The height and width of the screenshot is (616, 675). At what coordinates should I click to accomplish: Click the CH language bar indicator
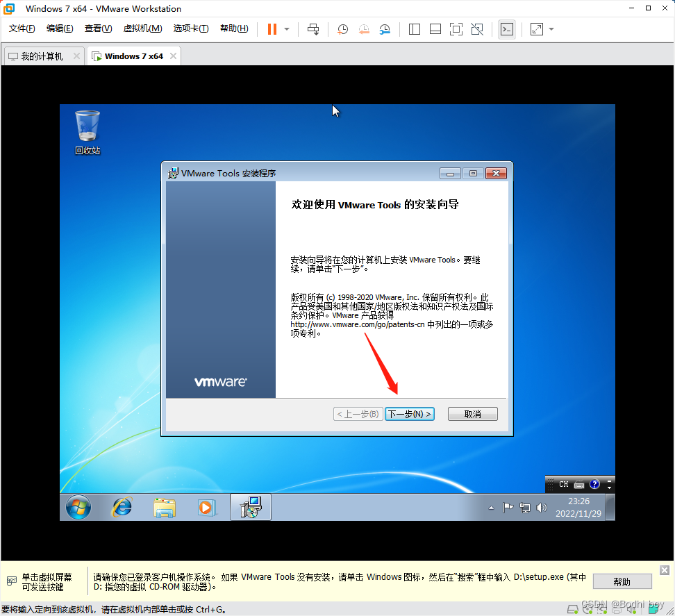tap(563, 484)
